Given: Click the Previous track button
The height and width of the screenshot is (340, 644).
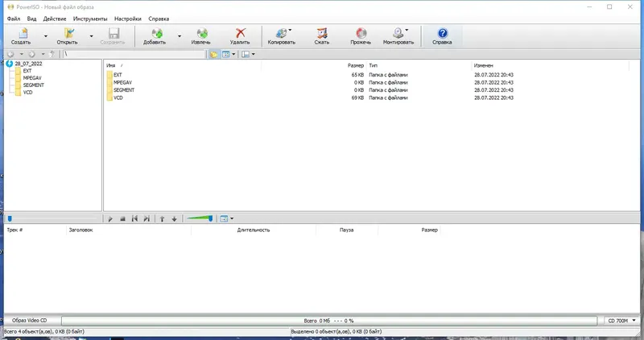Looking at the screenshot, I should (134, 218).
